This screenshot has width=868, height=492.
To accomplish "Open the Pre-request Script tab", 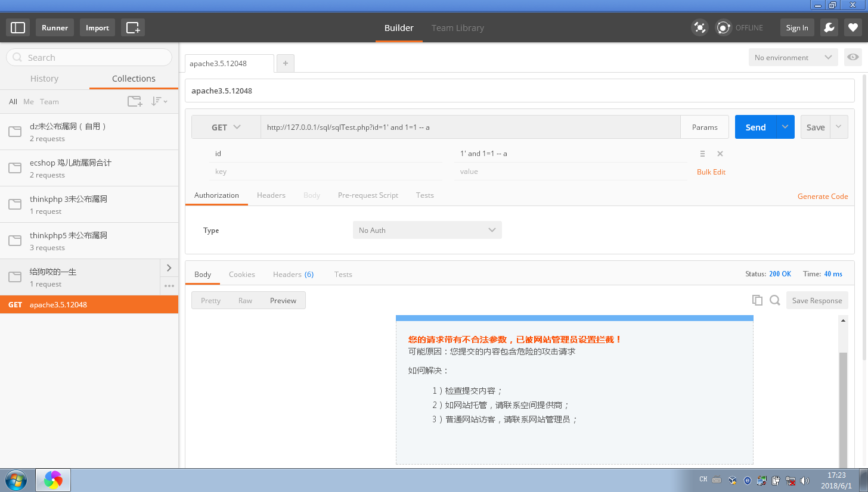I will [368, 195].
